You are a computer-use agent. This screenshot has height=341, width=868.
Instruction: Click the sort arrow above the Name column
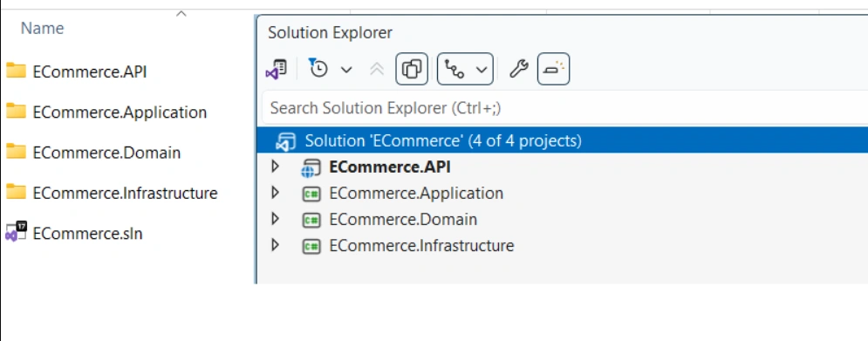tap(181, 14)
